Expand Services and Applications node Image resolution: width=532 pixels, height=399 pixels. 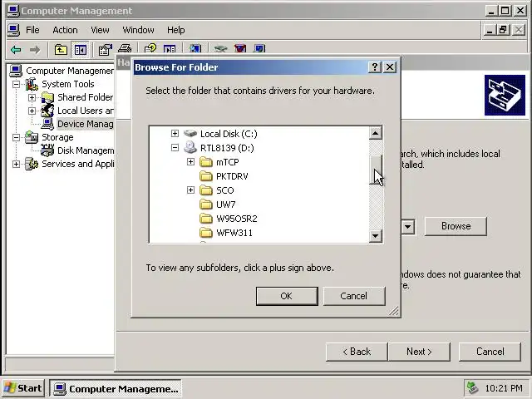click(16, 164)
